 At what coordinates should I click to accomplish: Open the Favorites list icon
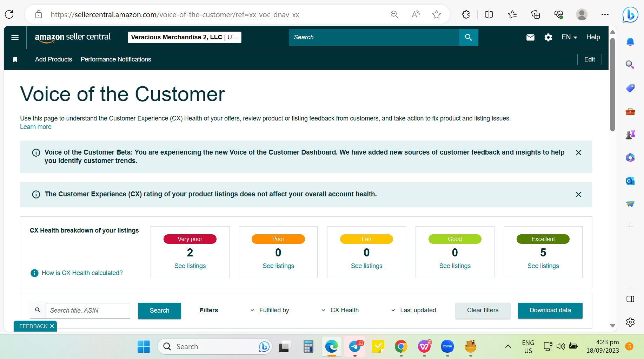[512, 14]
